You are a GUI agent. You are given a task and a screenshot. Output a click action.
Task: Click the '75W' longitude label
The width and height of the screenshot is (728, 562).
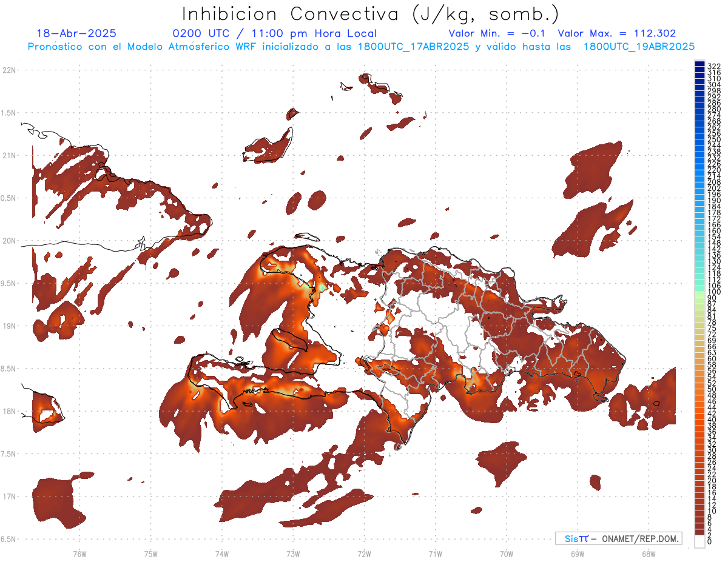(151, 554)
